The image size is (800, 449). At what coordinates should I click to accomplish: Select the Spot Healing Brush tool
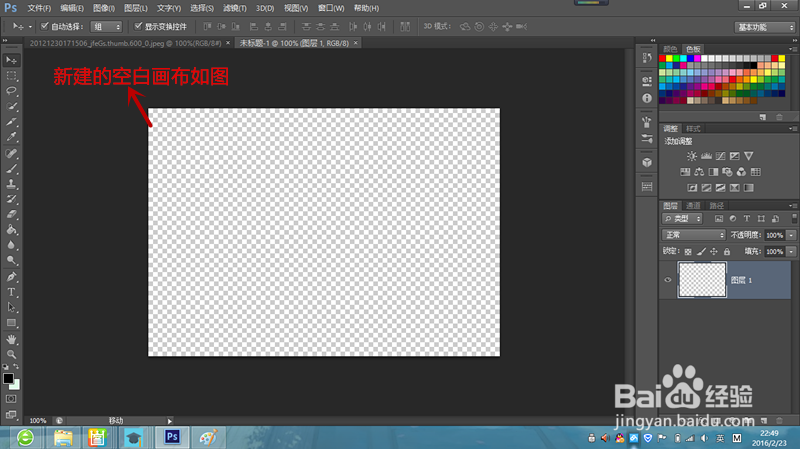pos(11,153)
